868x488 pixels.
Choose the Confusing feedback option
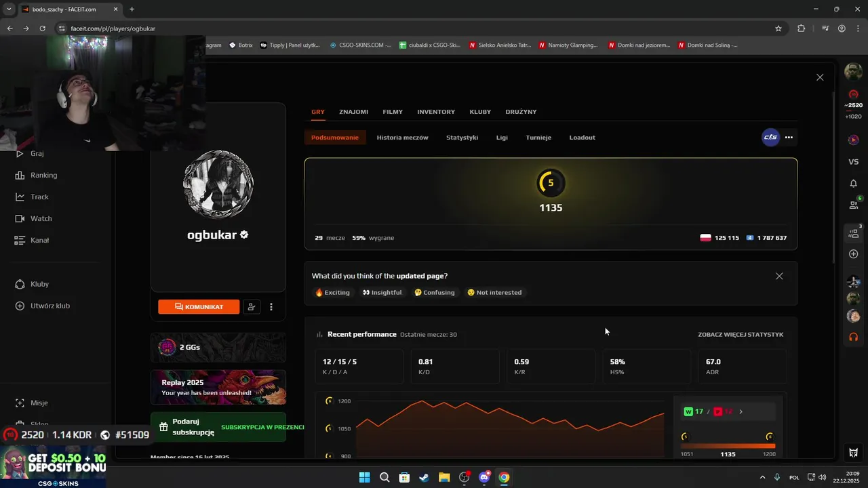(434, 293)
